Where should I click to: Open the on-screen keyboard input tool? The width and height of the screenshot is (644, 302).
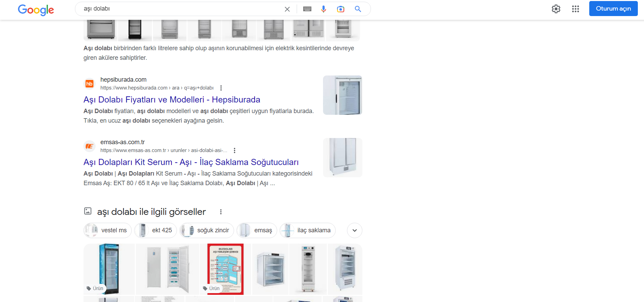(307, 9)
